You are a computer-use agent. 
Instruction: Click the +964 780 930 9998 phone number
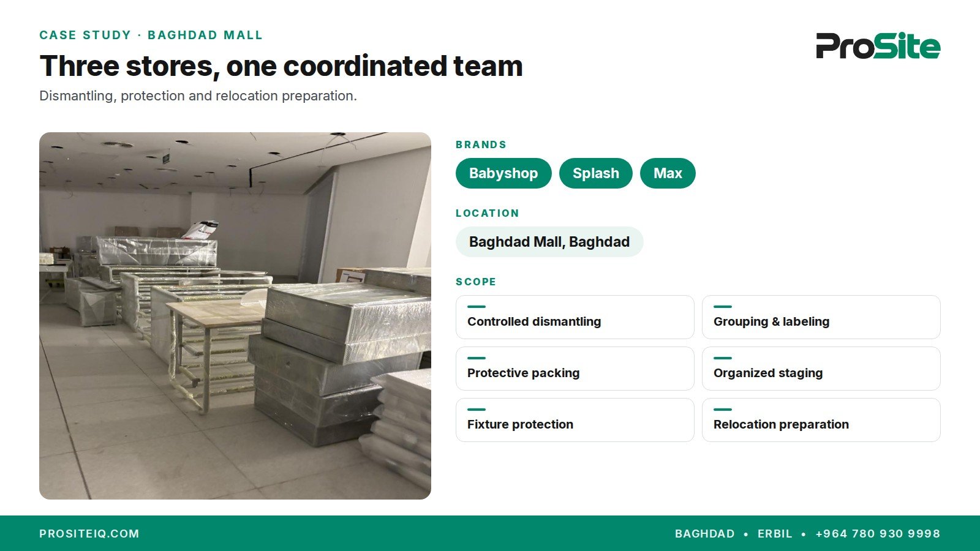point(878,534)
